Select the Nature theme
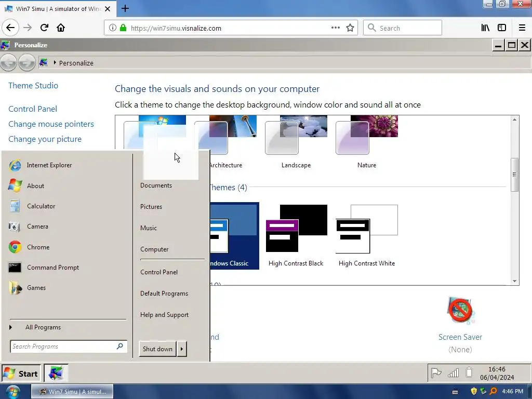The height and width of the screenshot is (399, 532). [366, 142]
